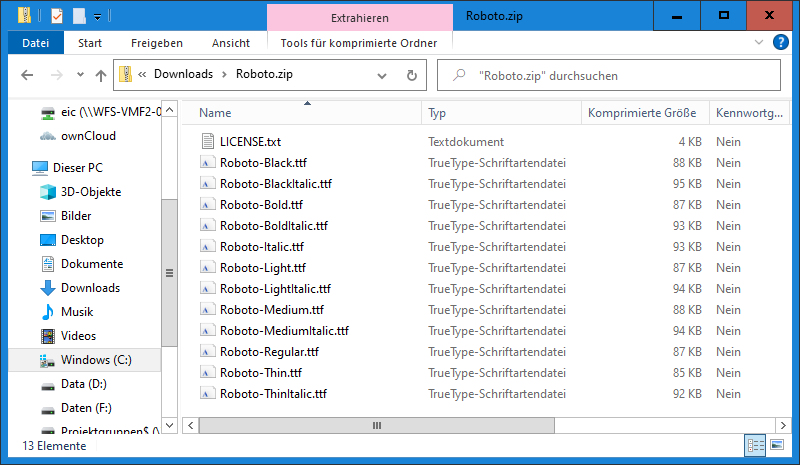This screenshot has height=465, width=800.
Task: Select the Roboto-Bold.ttf font file icon
Action: point(207,205)
